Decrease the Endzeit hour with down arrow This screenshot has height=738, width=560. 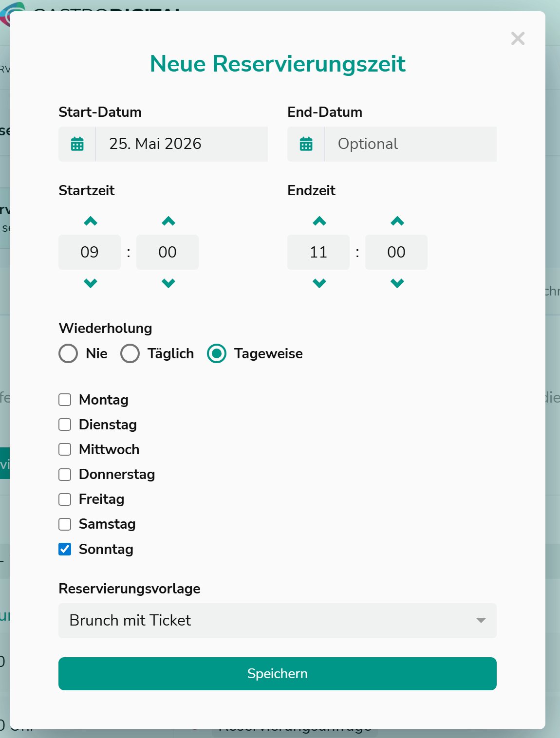319,283
